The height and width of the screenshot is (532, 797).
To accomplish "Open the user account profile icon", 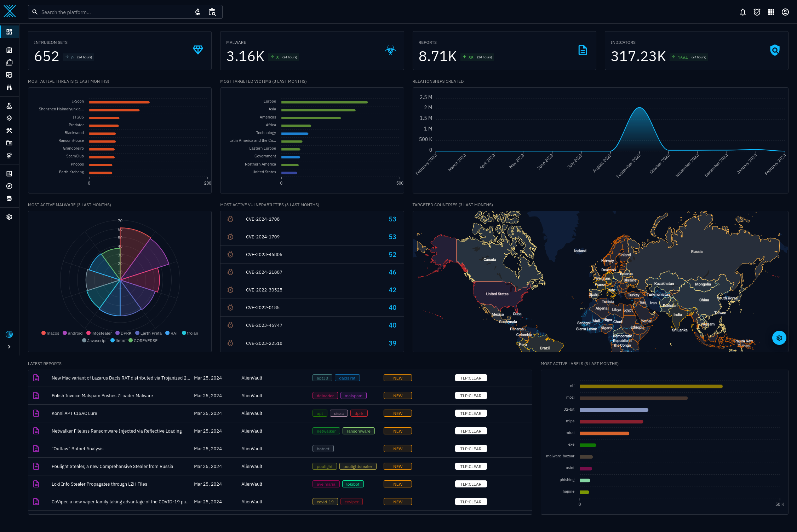I will (x=785, y=12).
